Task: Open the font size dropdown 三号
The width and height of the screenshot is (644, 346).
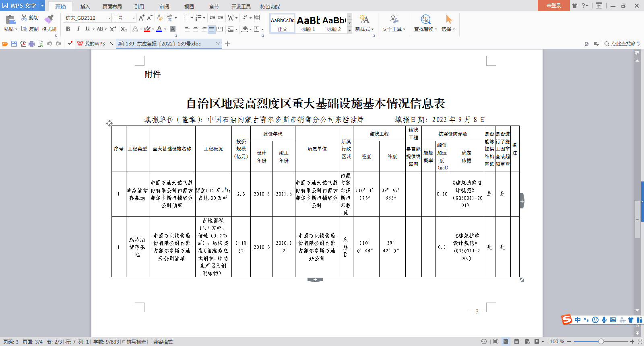Action: click(x=134, y=18)
